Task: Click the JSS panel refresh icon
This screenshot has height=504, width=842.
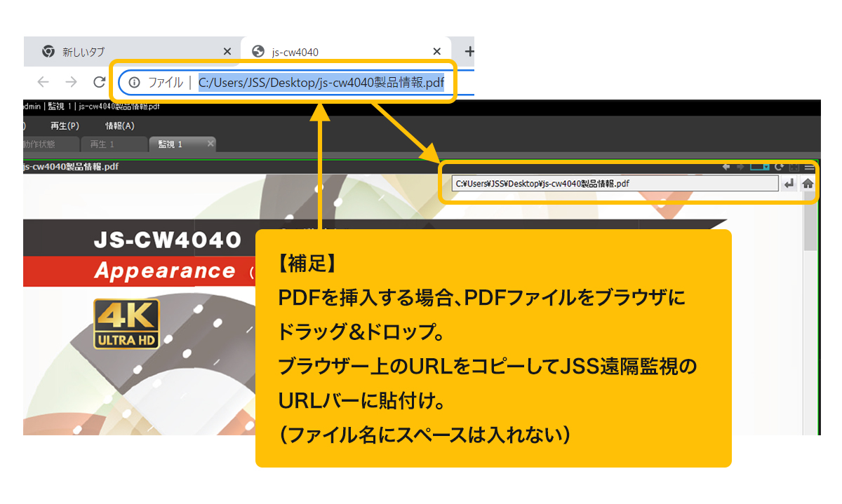Action: [x=779, y=167]
